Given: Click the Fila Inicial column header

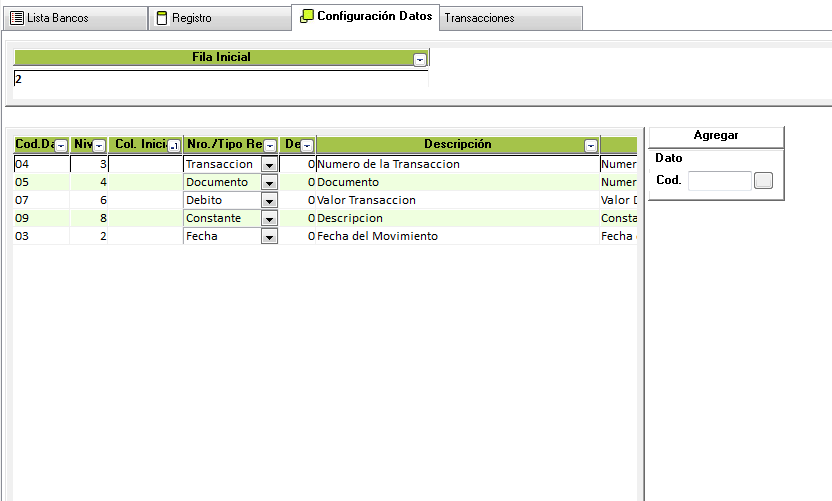Looking at the screenshot, I should pos(221,57).
